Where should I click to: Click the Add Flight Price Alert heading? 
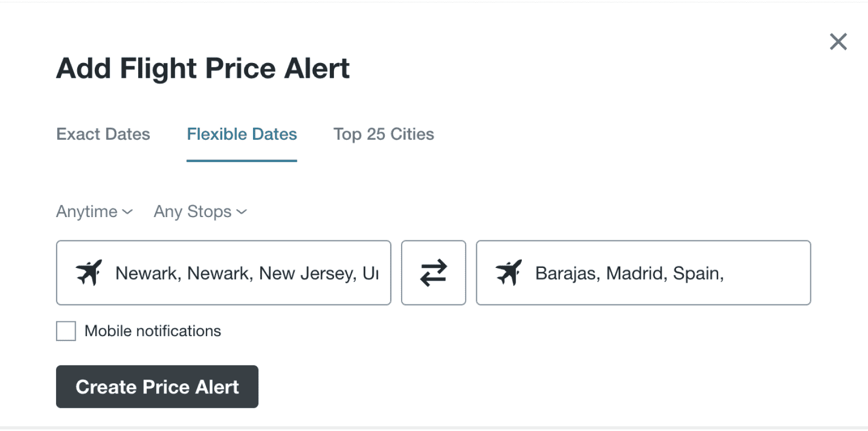[x=203, y=68]
